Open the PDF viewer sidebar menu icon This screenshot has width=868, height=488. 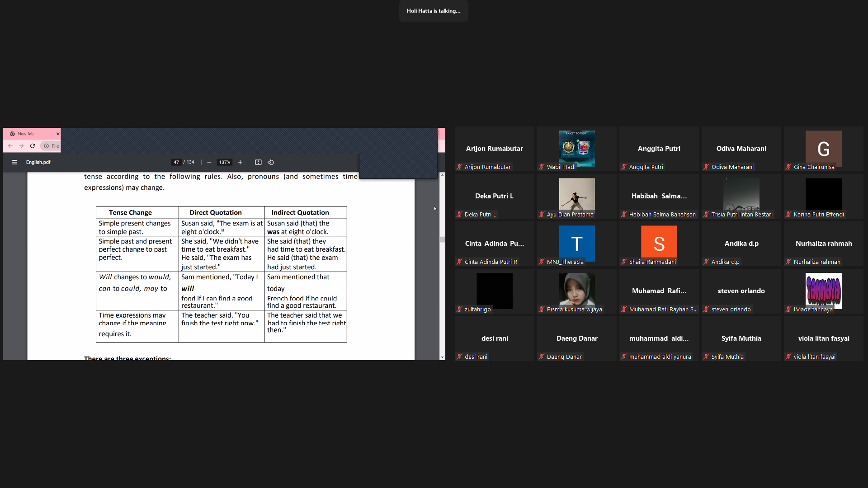(14, 162)
